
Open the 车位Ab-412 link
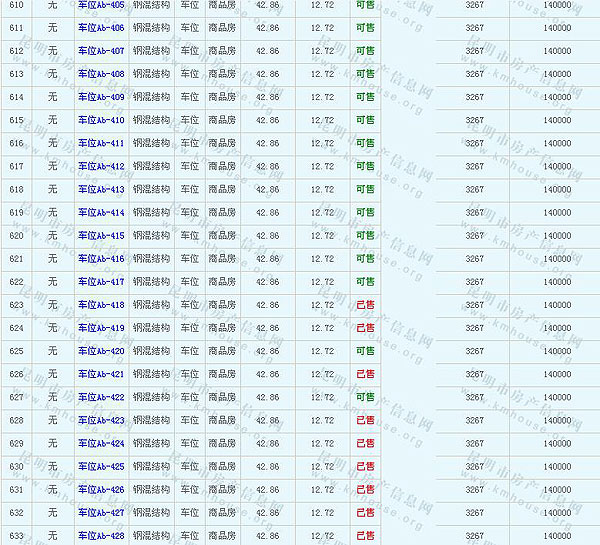coord(101,166)
